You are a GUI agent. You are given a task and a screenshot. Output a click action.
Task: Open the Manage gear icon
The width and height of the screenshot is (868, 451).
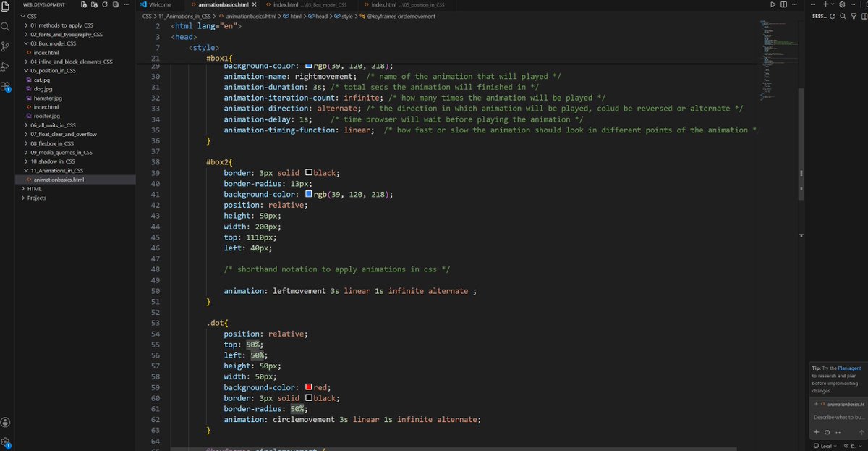click(x=5, y=442)
